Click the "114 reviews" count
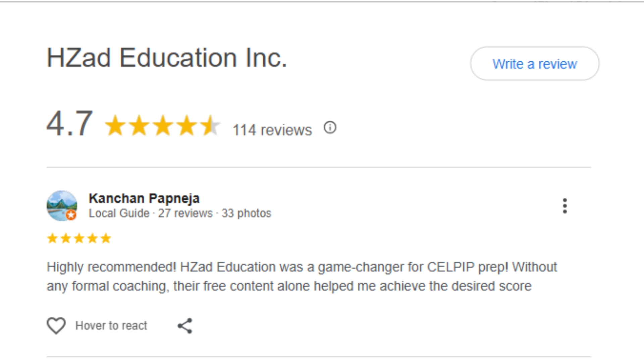Viewport: 644px width, 362px height. (x=272, y=130)
